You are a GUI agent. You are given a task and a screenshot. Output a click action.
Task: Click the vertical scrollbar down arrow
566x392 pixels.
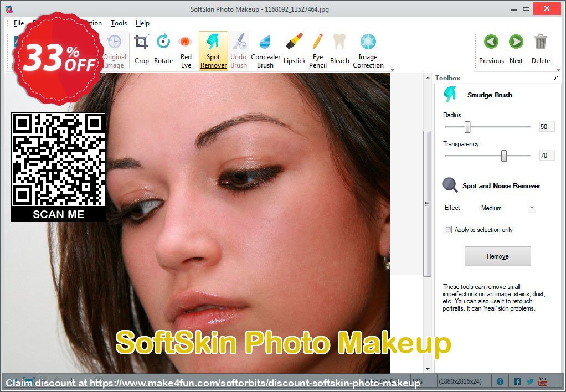click(x=428, y=369)
